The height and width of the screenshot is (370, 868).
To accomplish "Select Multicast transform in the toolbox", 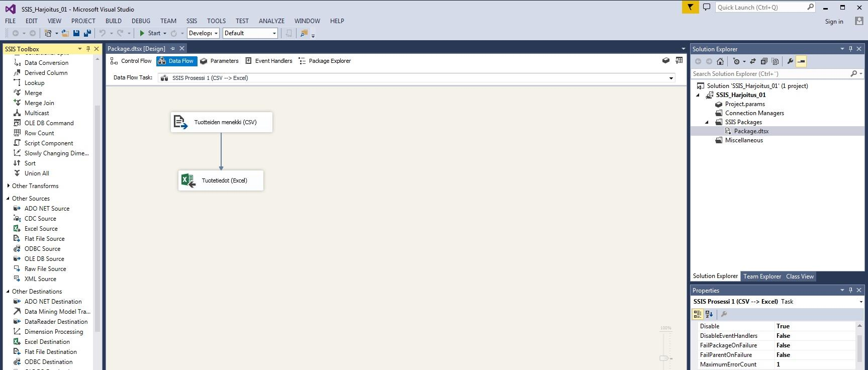I will tap(37, 113).
